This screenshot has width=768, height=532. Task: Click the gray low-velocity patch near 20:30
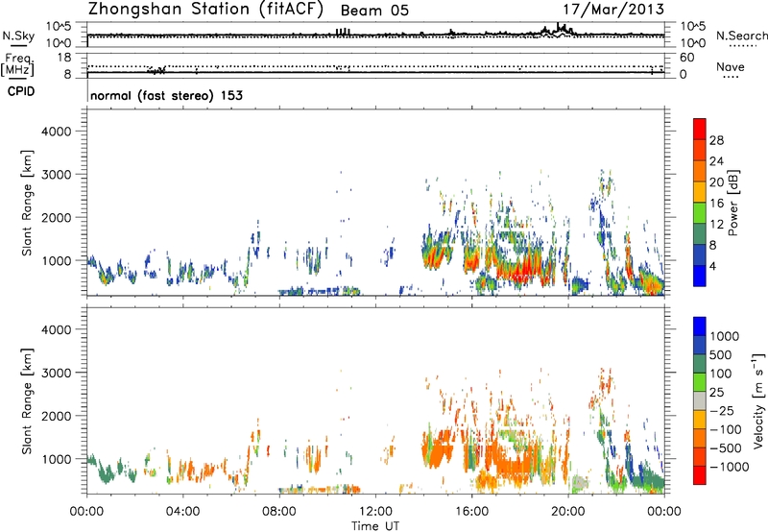coord(581,482)
